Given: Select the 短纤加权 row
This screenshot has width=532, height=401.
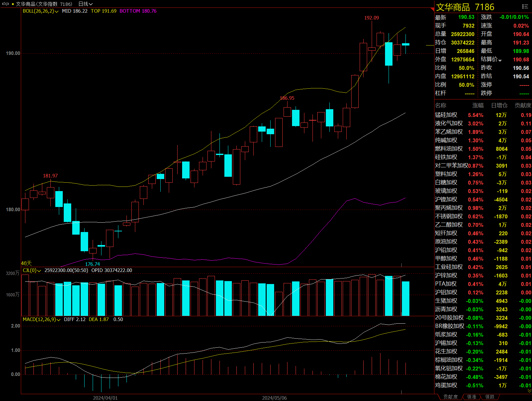Looking at the screenshot, I should [483, 233].
